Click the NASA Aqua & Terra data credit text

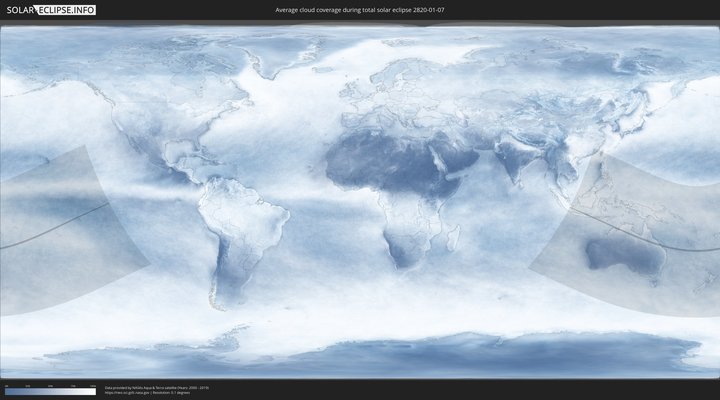pos(157,388)
